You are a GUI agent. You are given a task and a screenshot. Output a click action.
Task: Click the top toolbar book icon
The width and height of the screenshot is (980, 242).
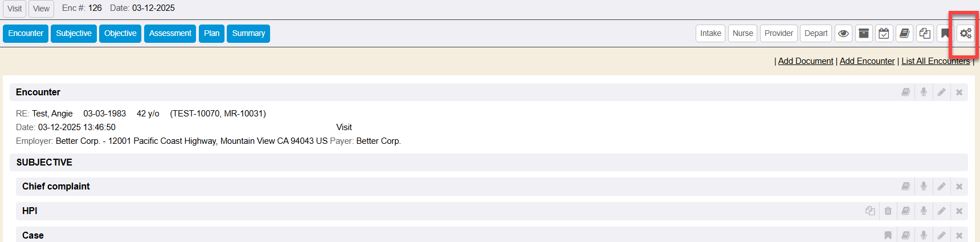tap(904, 34)
